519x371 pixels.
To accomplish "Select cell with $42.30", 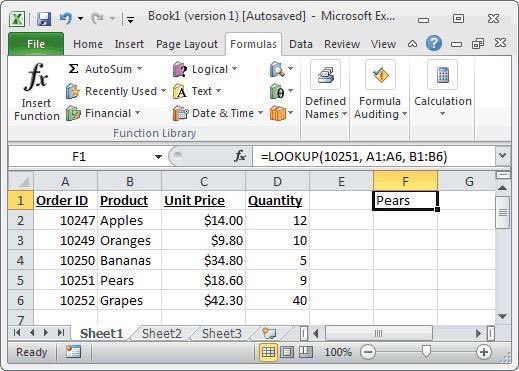I will [x=203, y=300].
